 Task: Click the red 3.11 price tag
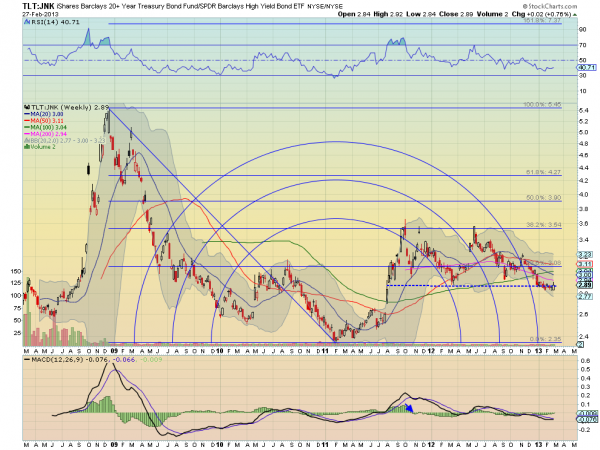(585, 264)
